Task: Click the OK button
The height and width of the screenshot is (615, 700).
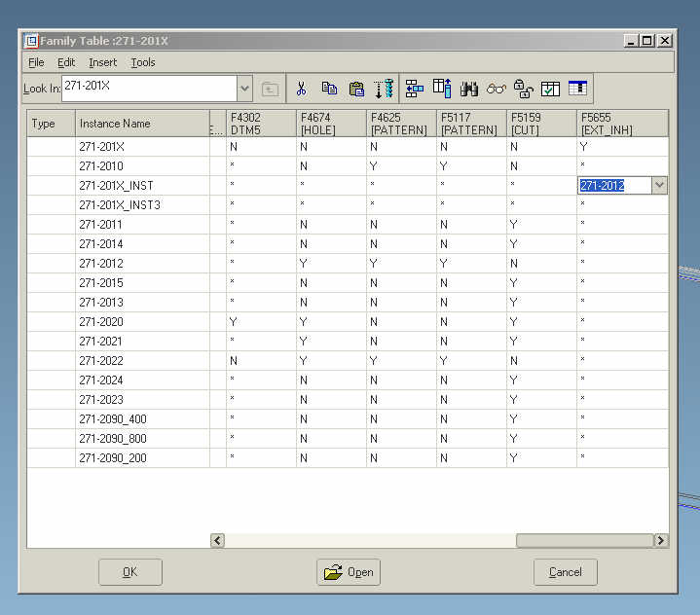Action: pyautogui.click(x=129, y=572)
